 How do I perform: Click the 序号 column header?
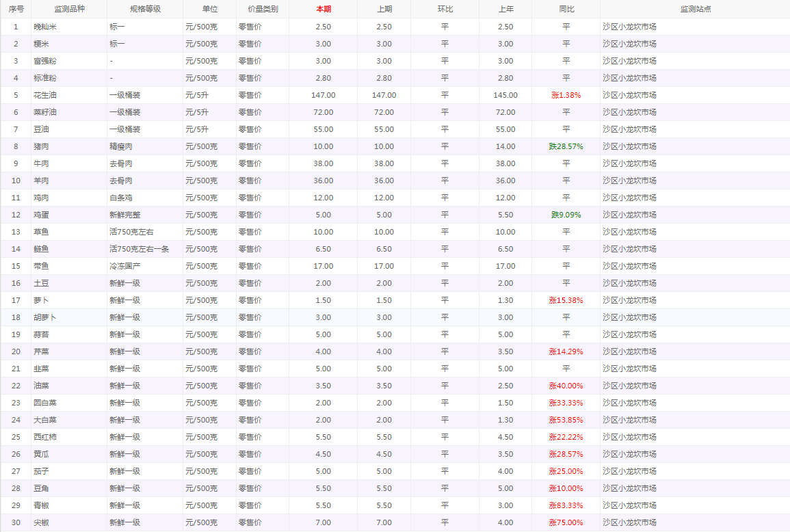pyautogui.click(x=16, y=9)
